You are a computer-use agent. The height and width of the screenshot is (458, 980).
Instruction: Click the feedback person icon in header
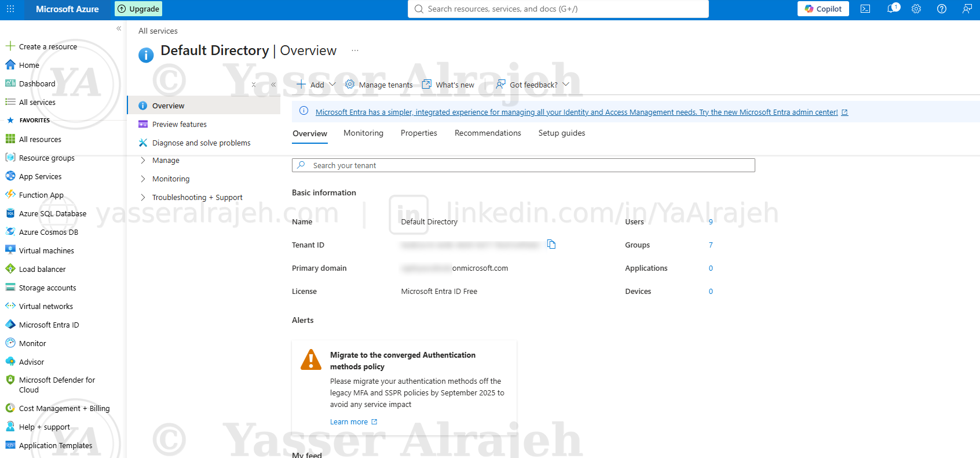click(967, 9)
